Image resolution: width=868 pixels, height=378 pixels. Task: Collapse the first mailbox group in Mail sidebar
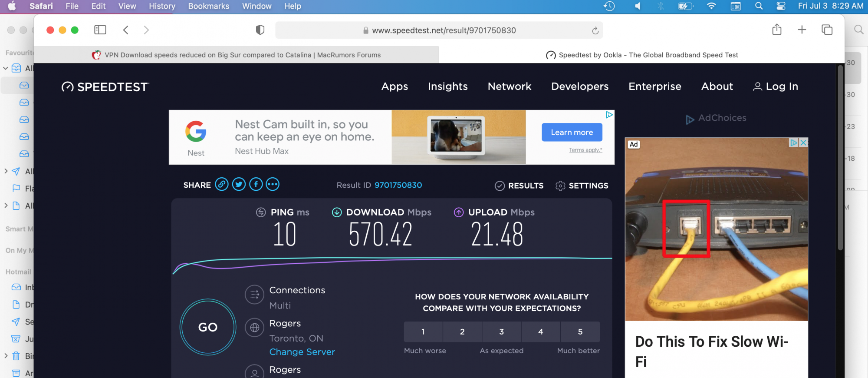click(6, 68)
